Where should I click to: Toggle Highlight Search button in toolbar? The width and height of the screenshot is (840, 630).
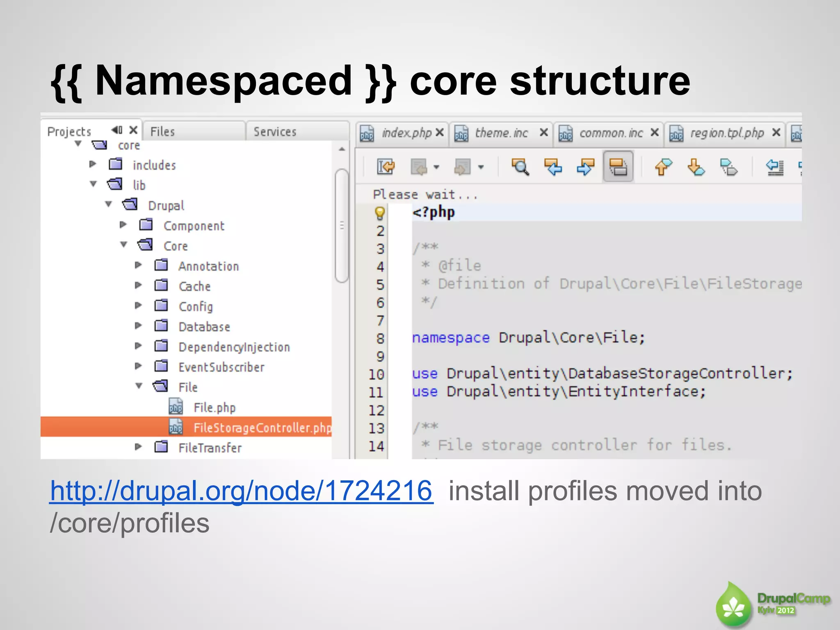pyautogui.click(x=618, y=167)
